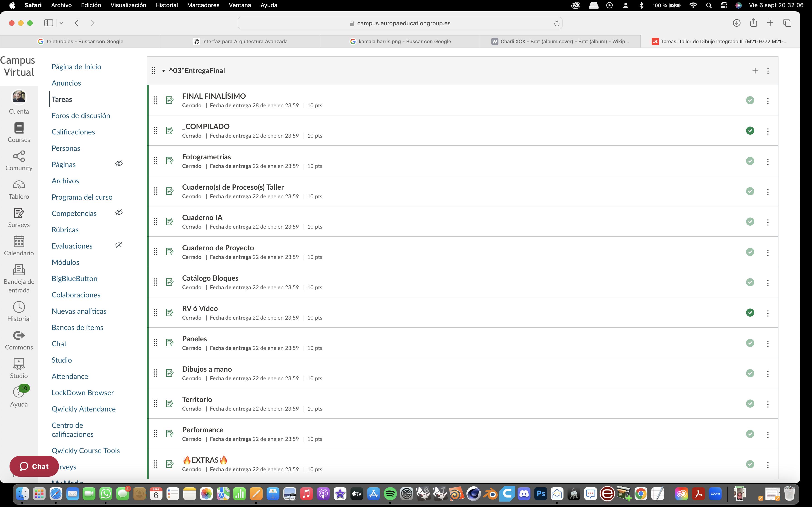Open Bandeja de entrada inbox icon
The image size is (812, 507).
(x=19, y=270)
